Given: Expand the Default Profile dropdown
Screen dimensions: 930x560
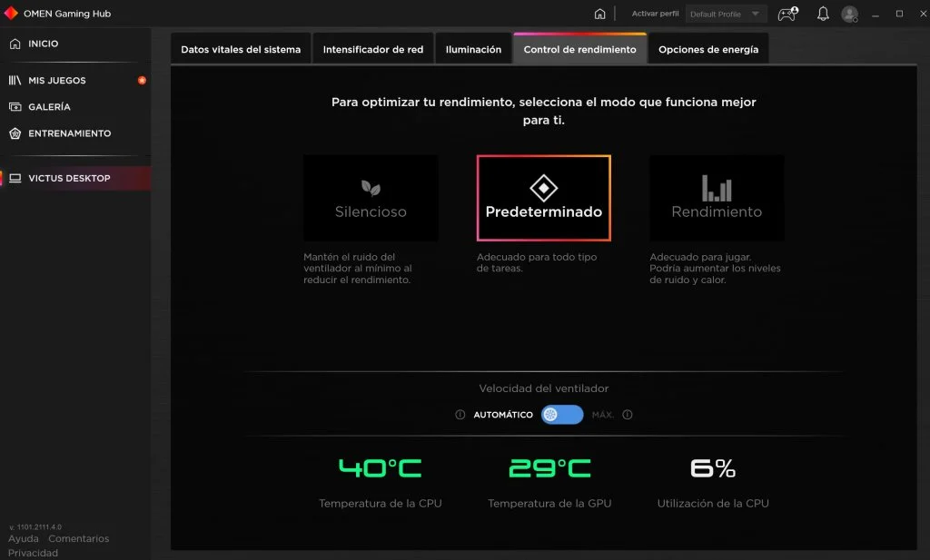Looking at the screenshot, I should pos(726,14).
